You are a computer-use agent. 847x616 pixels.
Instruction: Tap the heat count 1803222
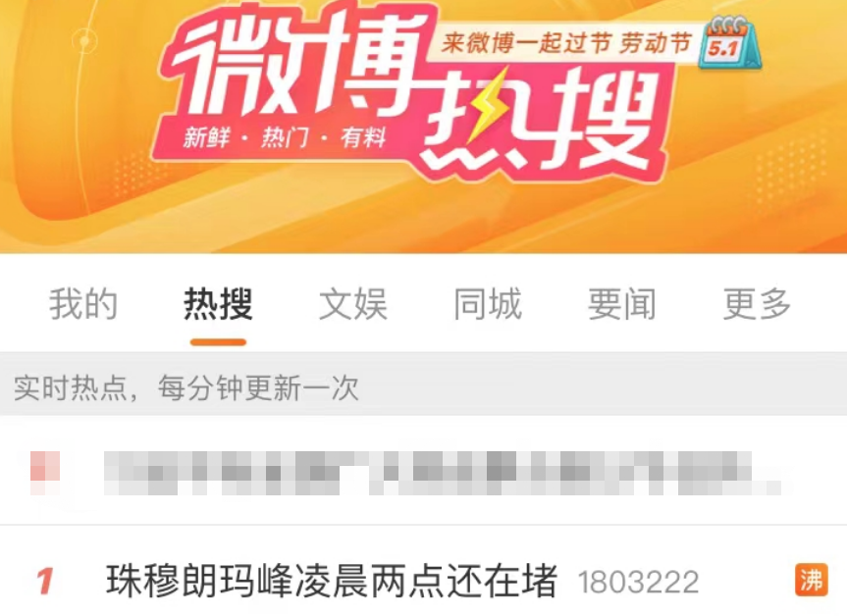point(639,583)
